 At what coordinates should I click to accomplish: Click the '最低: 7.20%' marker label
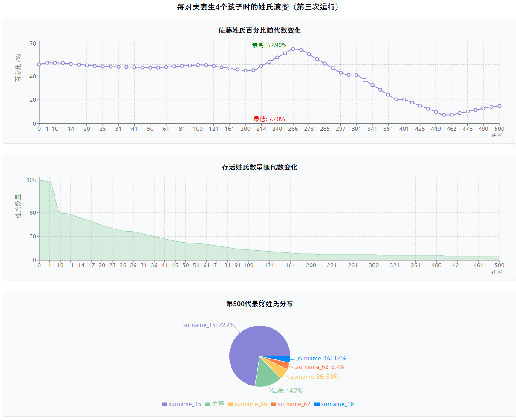coord(269,119)
